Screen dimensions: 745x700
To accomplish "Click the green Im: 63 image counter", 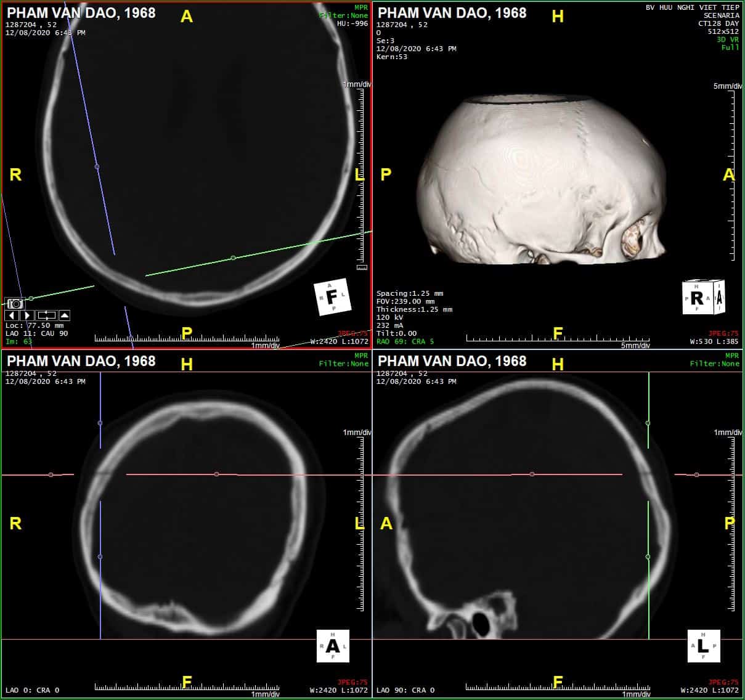I will tap(19, 341).
